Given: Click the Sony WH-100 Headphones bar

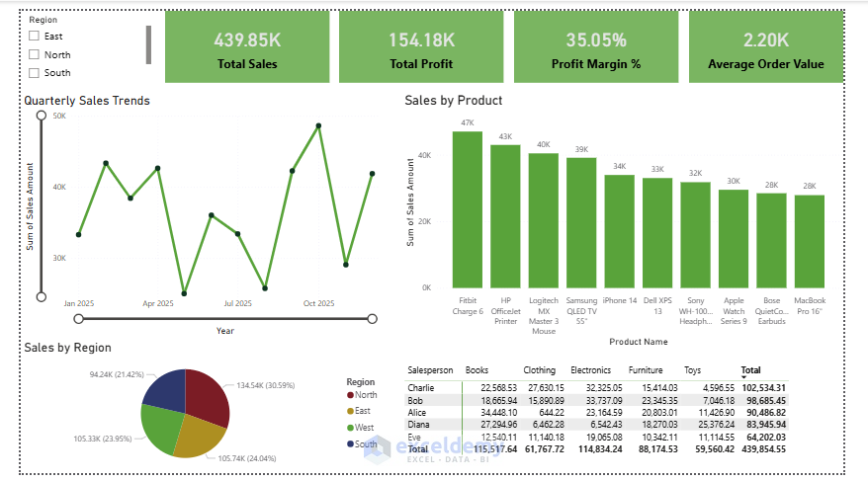Looking at the screenshot, I should (x=695, y=235).
